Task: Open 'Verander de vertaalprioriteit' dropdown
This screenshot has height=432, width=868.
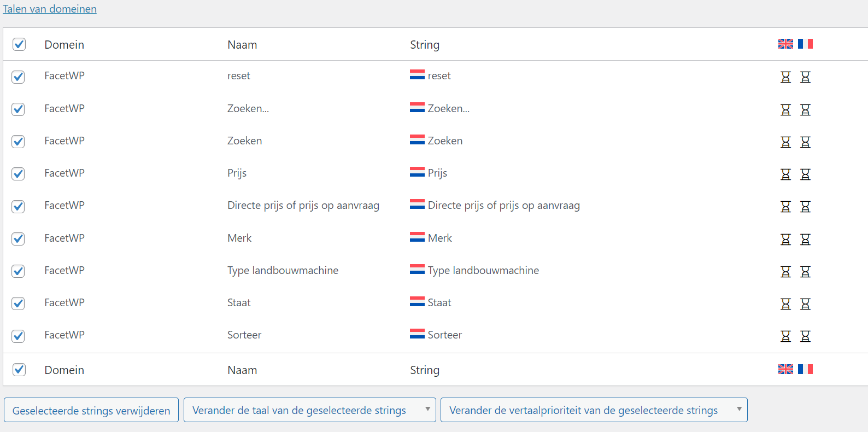Action: coord(594,410)
